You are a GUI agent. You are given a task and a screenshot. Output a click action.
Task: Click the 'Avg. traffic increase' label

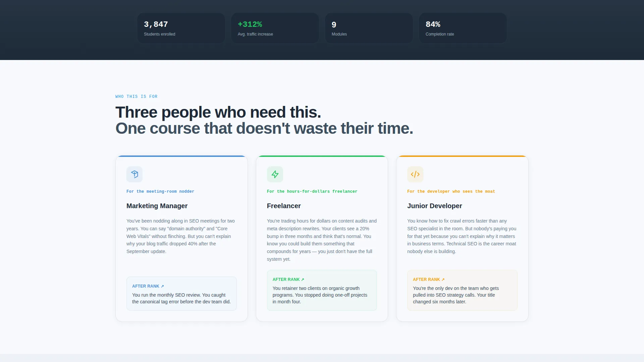(255, 34)
